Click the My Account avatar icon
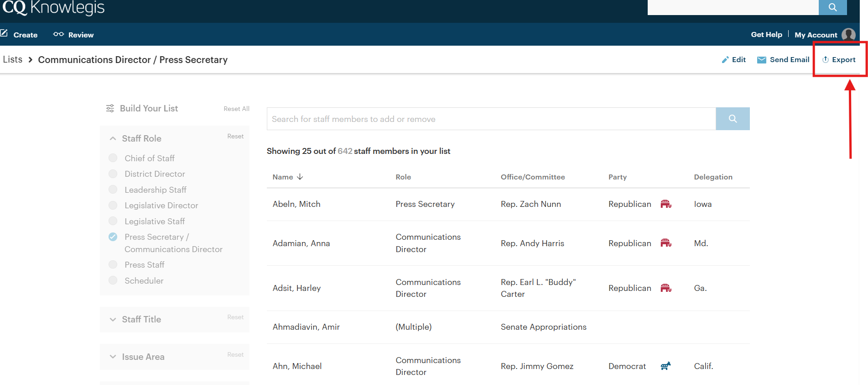Image resolution: width=868 pixels, height=385 pixels. point(848,35)
